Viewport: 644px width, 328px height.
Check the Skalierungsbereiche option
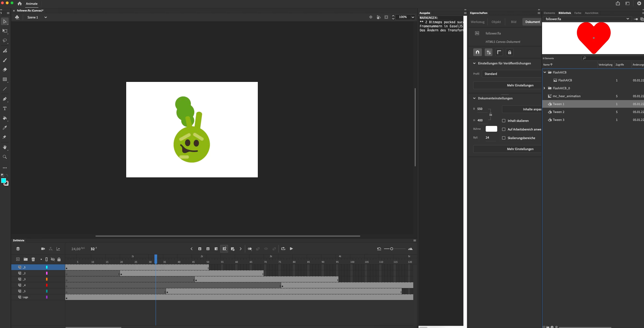pos(504,138)
